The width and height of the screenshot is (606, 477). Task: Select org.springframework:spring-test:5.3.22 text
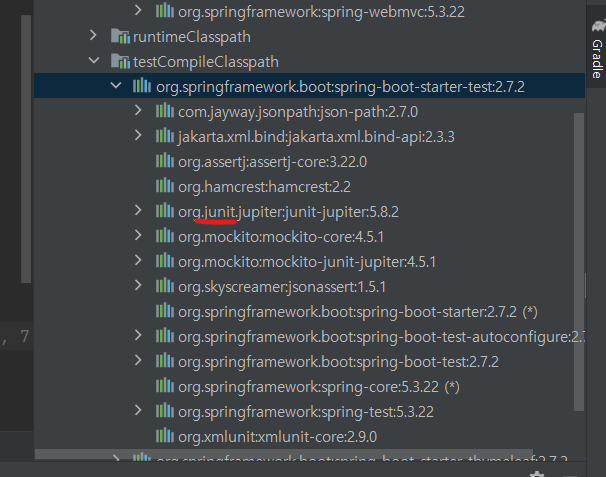coord(306,412)
